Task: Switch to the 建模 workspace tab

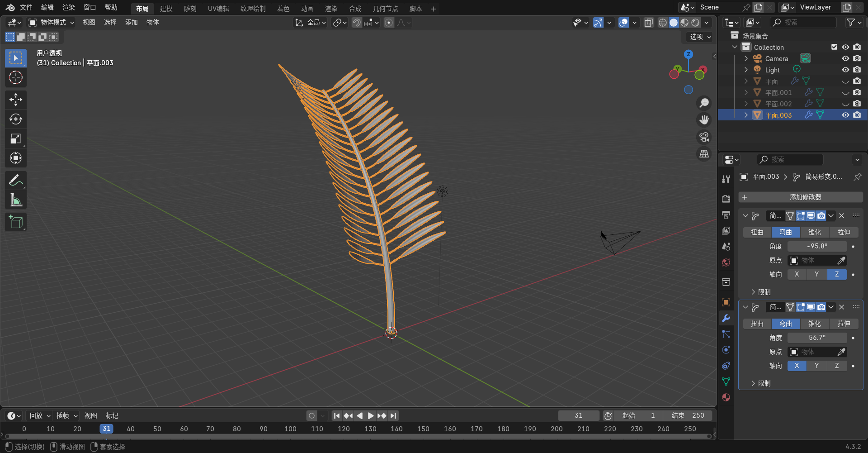Action: coord(166,9)
